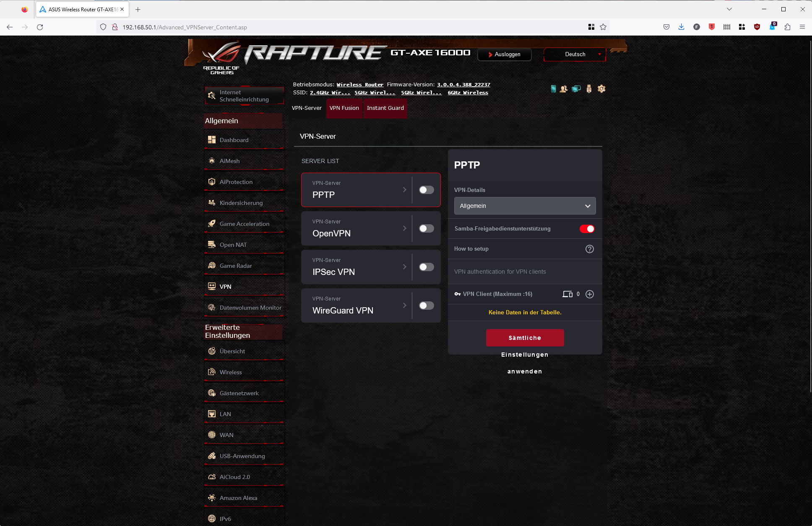The image size is (812, 526).
Task: Enable the PPTP VPN server toggle
Action: point(426,190)
